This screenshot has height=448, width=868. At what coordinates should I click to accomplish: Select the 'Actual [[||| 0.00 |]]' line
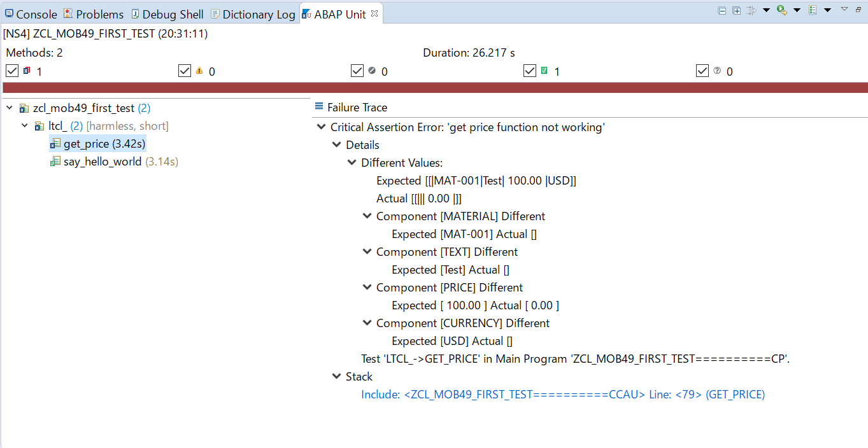(419, 199)
